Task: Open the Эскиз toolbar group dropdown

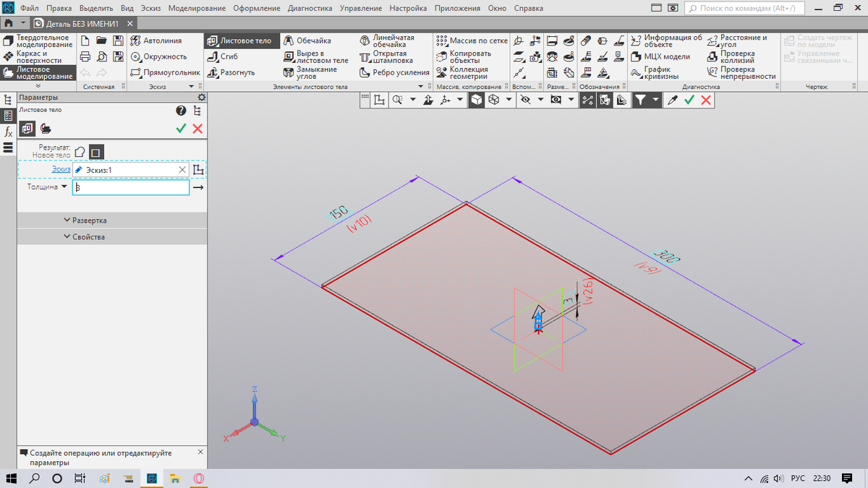Action: (191, 86)
